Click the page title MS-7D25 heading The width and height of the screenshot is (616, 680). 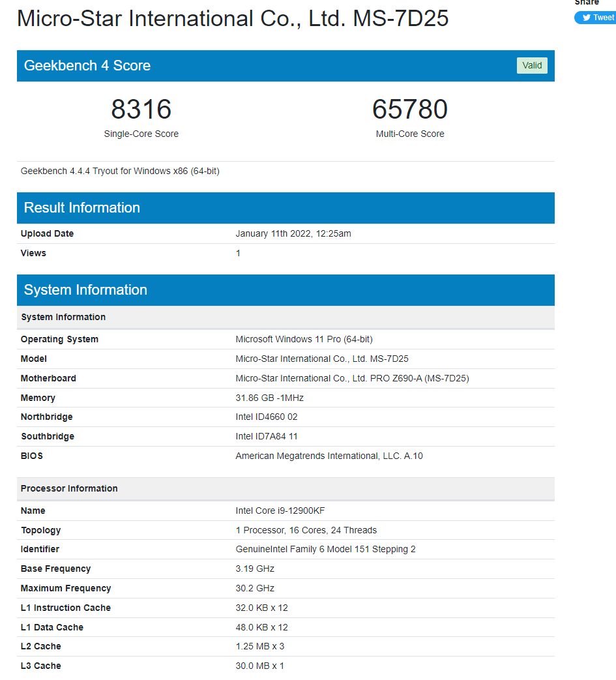(x=232, y=19)
